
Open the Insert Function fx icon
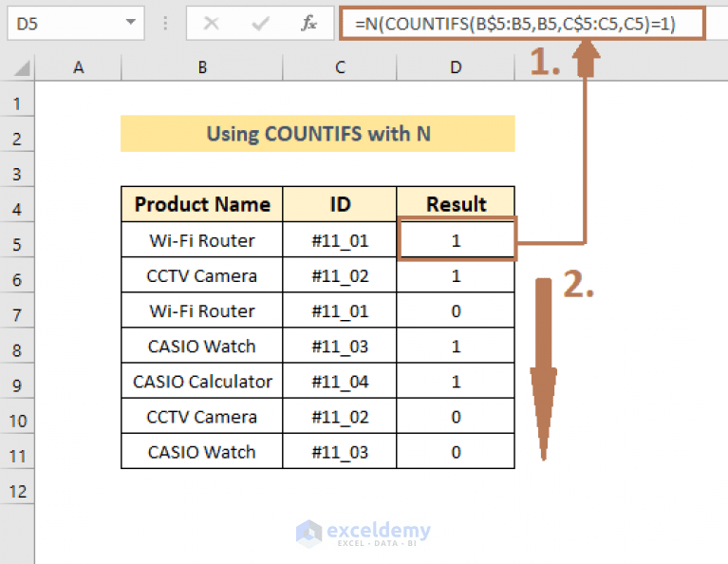308,23
